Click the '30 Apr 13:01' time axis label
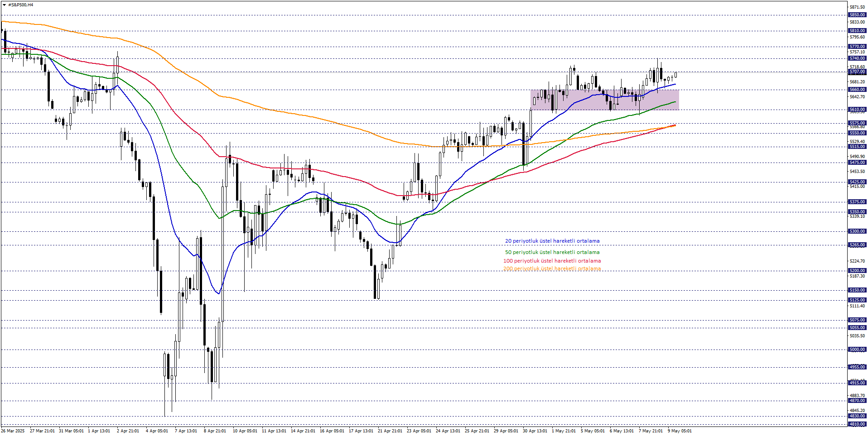 pos(535,431)
